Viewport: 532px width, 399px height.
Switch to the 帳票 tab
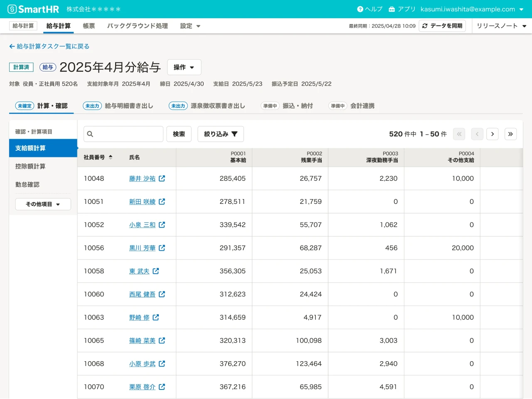pos(89,25)
